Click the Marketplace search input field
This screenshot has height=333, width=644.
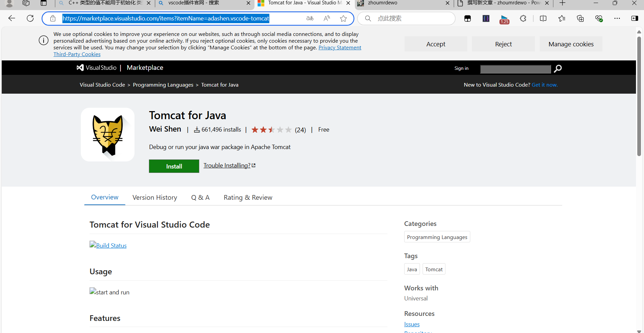[516, 69]
